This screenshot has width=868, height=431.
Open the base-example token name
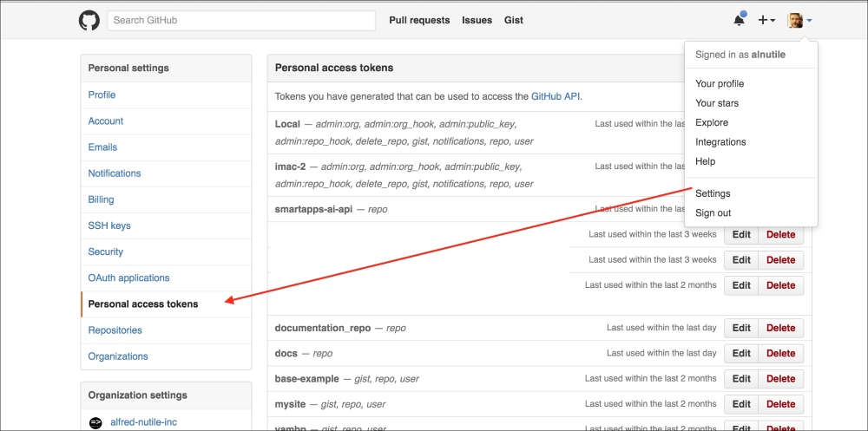[306, 379]
